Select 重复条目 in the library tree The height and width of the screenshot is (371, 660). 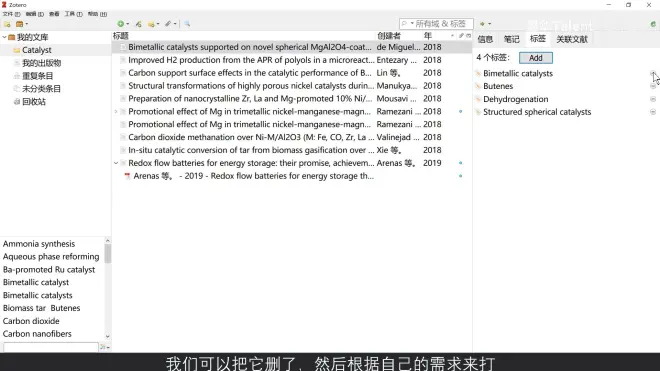[37, 76]
